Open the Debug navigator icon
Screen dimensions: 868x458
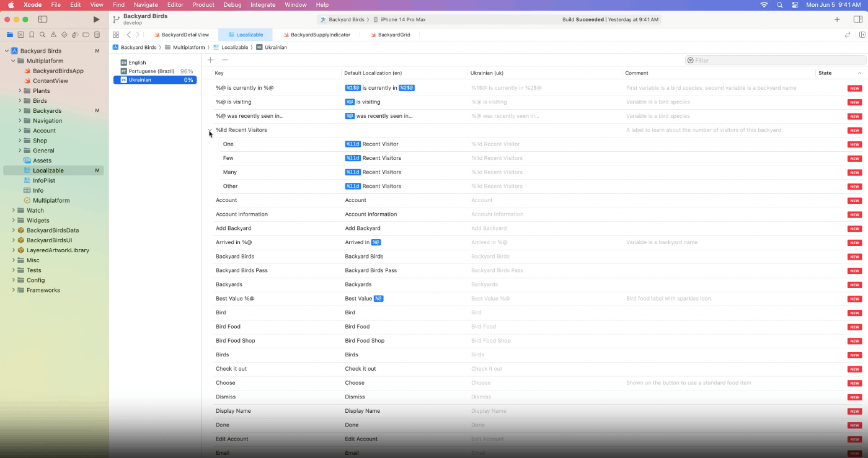click(x=75, y=35)
